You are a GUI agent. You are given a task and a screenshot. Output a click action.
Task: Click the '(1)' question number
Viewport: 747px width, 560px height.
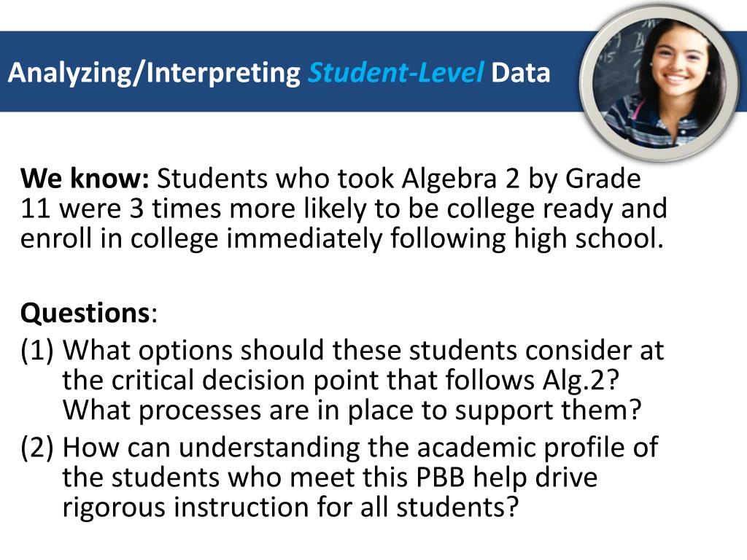click(37, 351)
